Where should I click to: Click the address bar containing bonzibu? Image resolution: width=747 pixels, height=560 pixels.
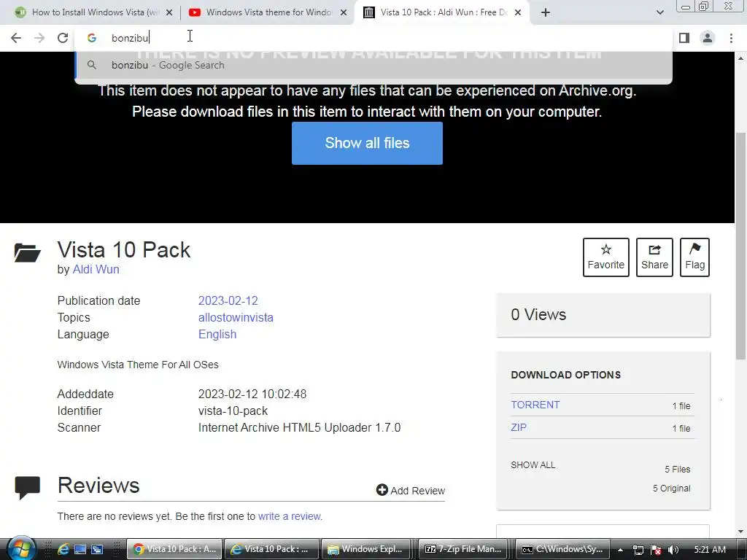point(373,38)
